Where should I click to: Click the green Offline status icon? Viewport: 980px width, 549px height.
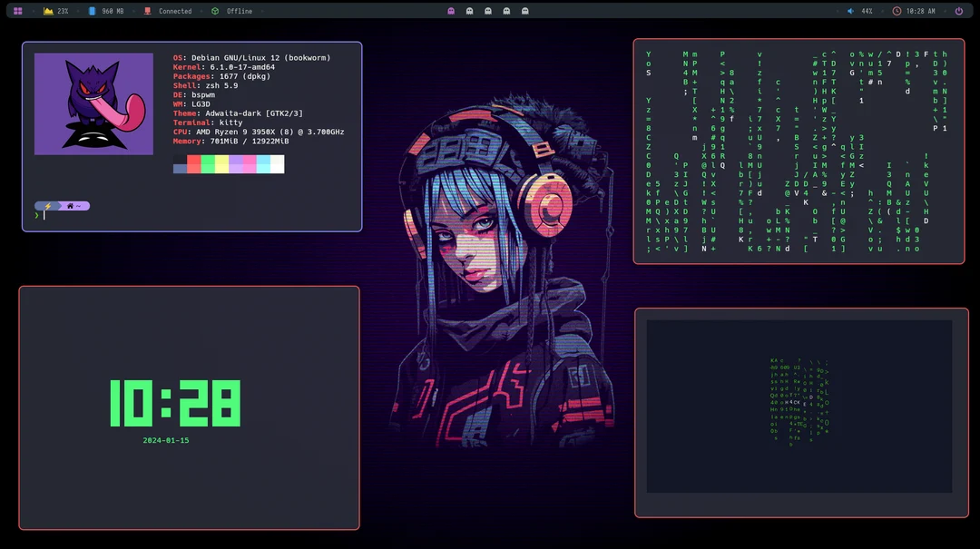click(x=214, y=10)
